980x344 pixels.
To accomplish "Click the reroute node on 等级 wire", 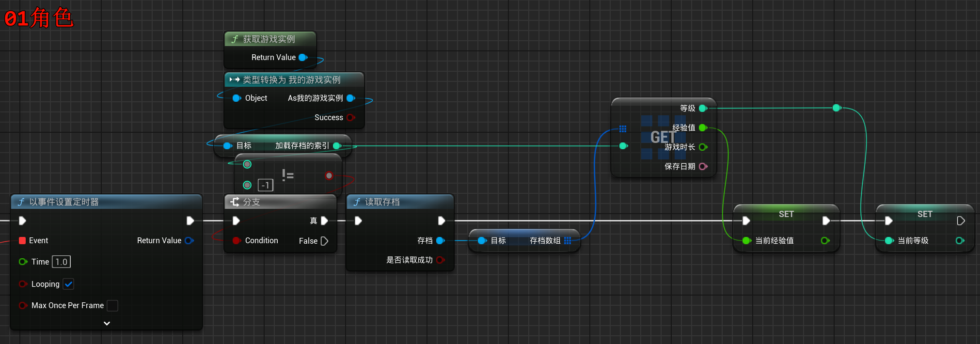I will click(x=836, y=108).
